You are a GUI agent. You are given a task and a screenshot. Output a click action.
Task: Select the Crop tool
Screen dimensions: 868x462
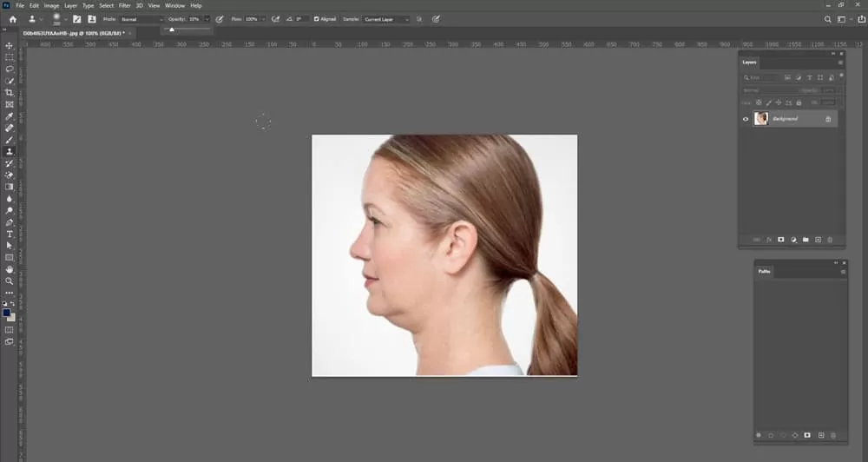pos(9,93)
